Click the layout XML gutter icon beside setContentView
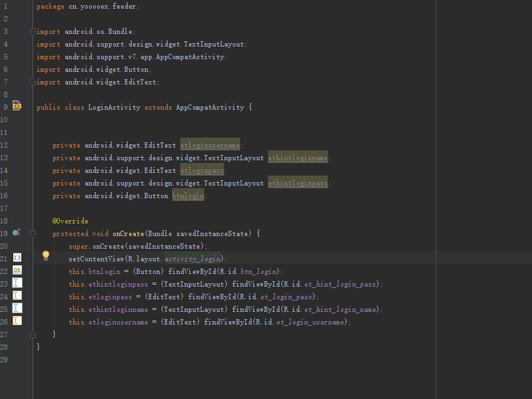Screen dimensions: 532x399 (17, 257)
